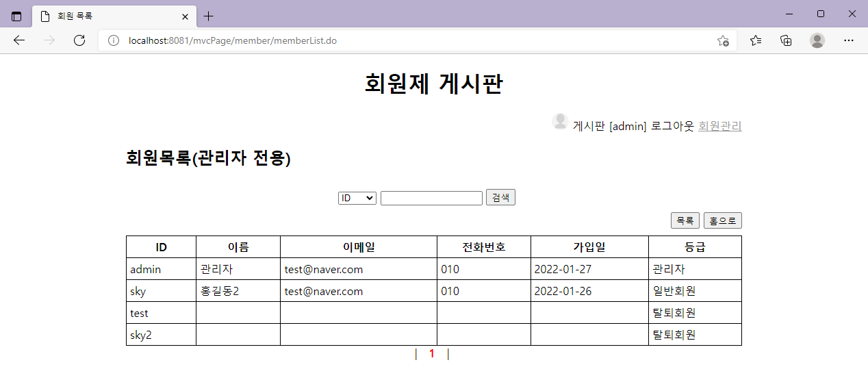Click the 이름 column header
The height and width of the screenshot is (369, 868).
point(238,247)
